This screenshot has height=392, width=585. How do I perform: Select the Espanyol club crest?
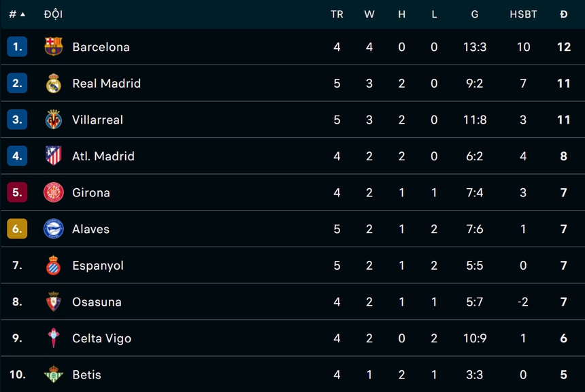[x=53, y=266]
